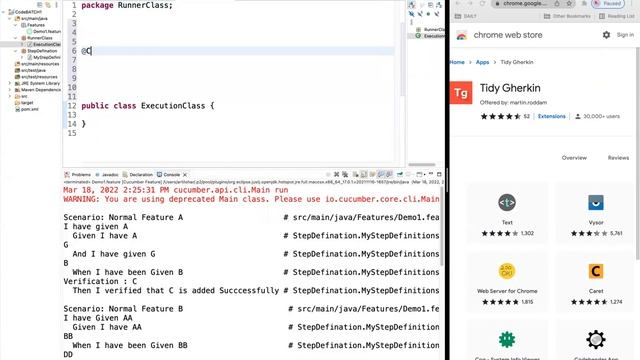
Task: Open the Text app card icon
Action: pyautogui.click(x=507, y=202)
